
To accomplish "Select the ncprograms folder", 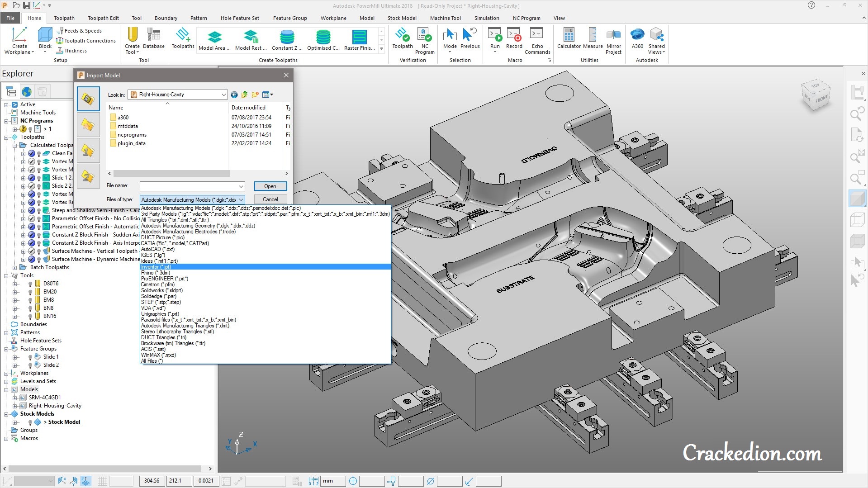I will pos(128,135).
